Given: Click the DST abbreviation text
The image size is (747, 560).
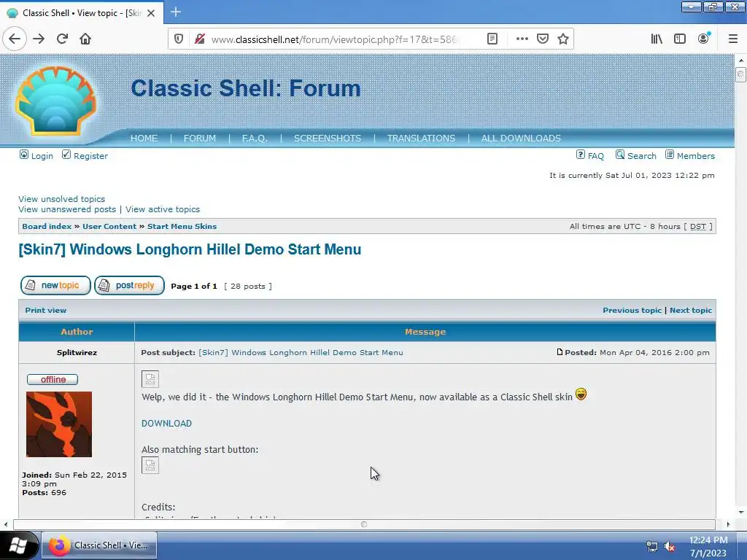Looking at the screenshot, I should pos(698,226).
